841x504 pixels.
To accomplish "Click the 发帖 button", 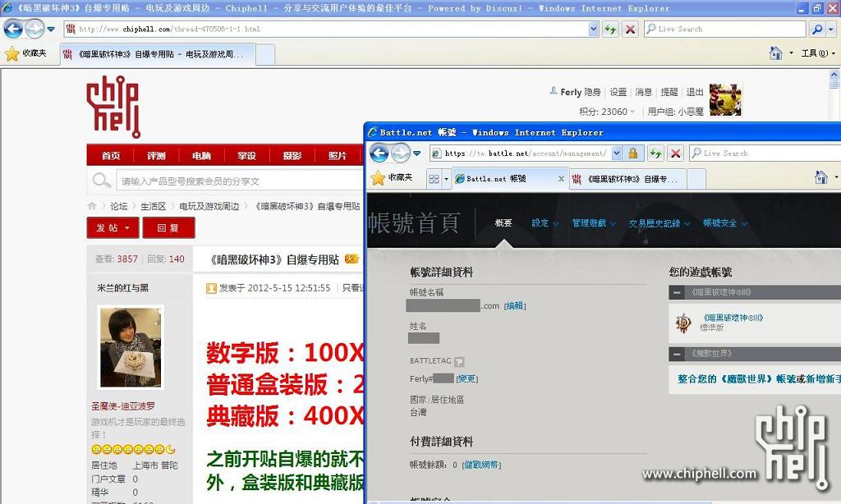I will [113, 228].
